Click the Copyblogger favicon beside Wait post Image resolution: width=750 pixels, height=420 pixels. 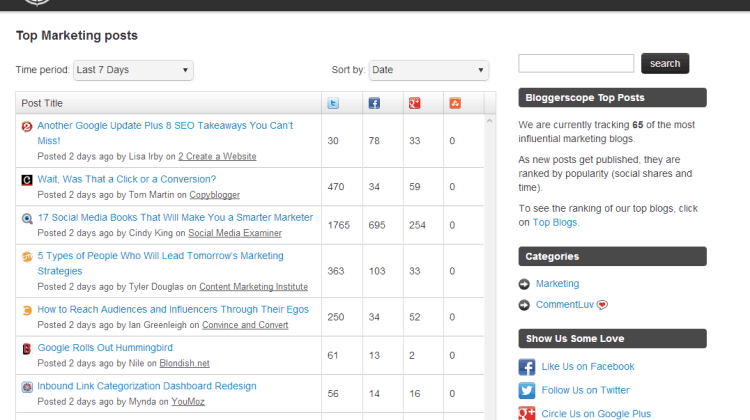click(27, 180)
